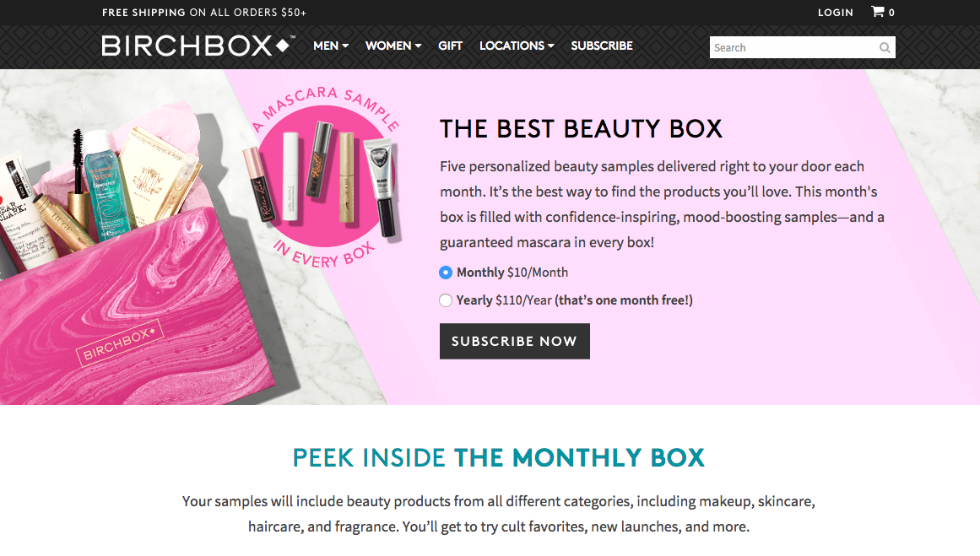Click the Peek Inside the Monthly Box heading

coord(498,458)
